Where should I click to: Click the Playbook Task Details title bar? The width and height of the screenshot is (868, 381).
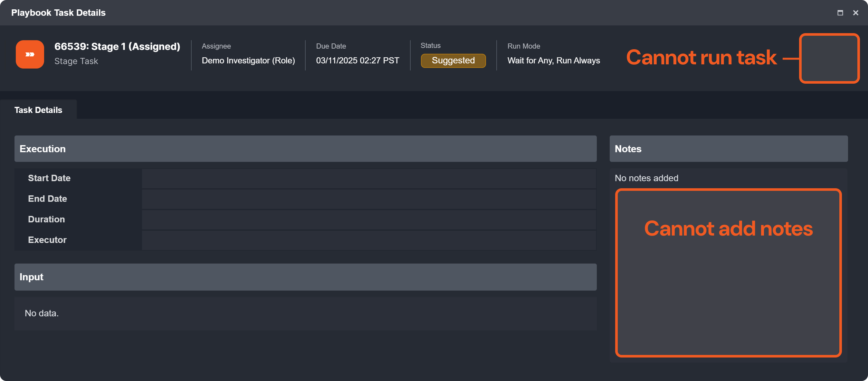pyautogui.click(x=404, y=13)
